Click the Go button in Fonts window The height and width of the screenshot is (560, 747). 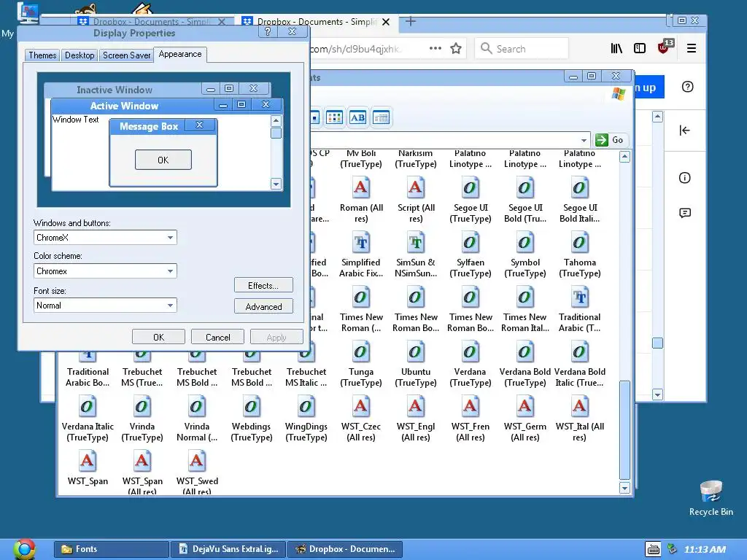611,140
